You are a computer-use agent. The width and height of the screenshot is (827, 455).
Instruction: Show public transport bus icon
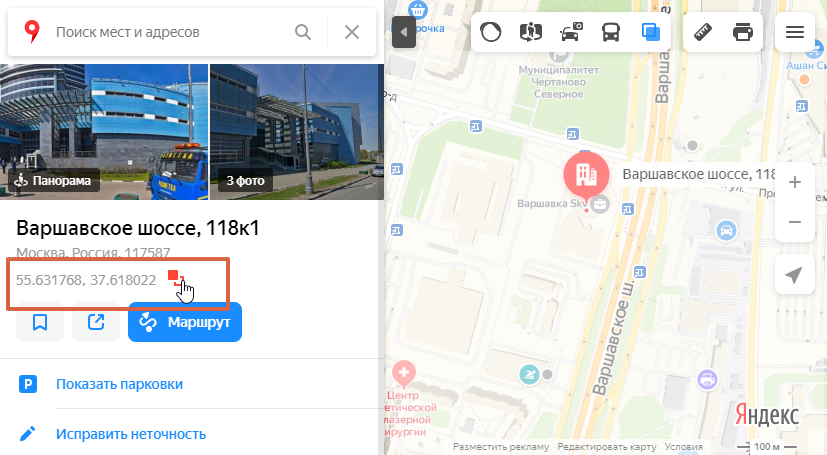[611, 32]
